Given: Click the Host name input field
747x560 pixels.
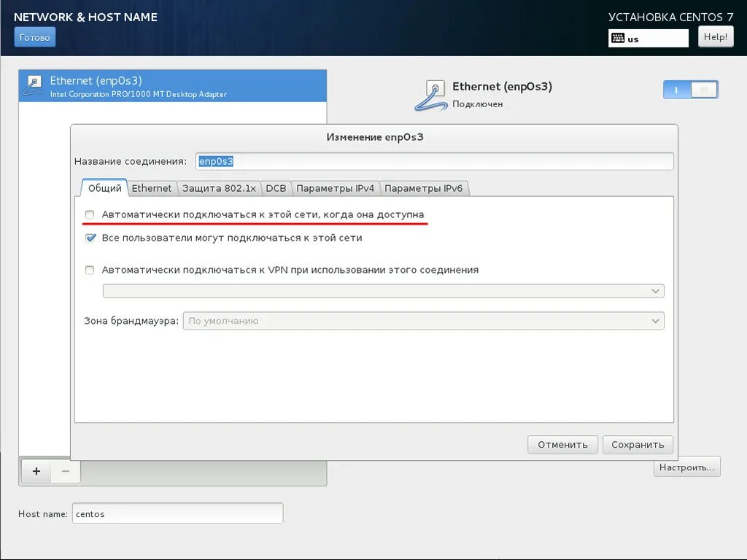Looking at the screenshot, I should (x=178, y=513).
